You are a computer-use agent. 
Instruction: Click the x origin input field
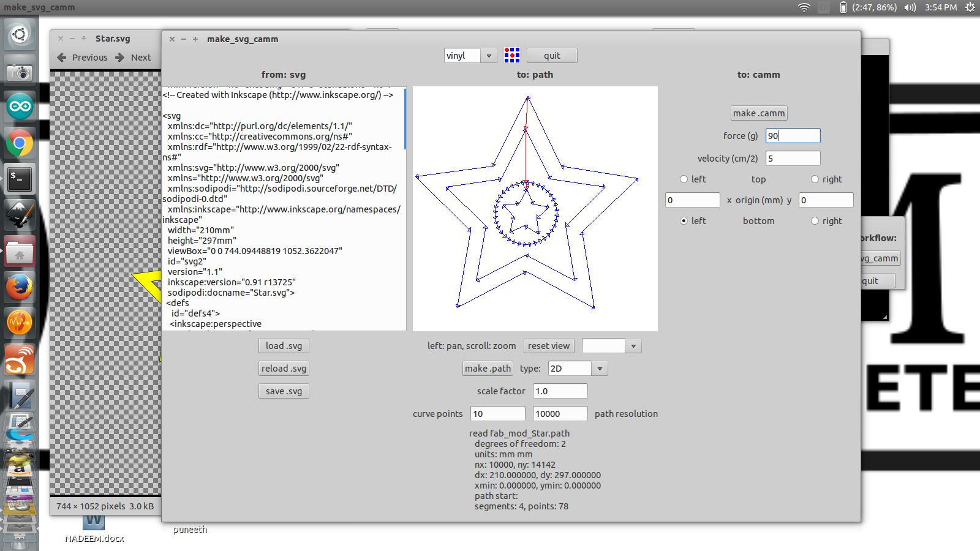tap(693, 200)
